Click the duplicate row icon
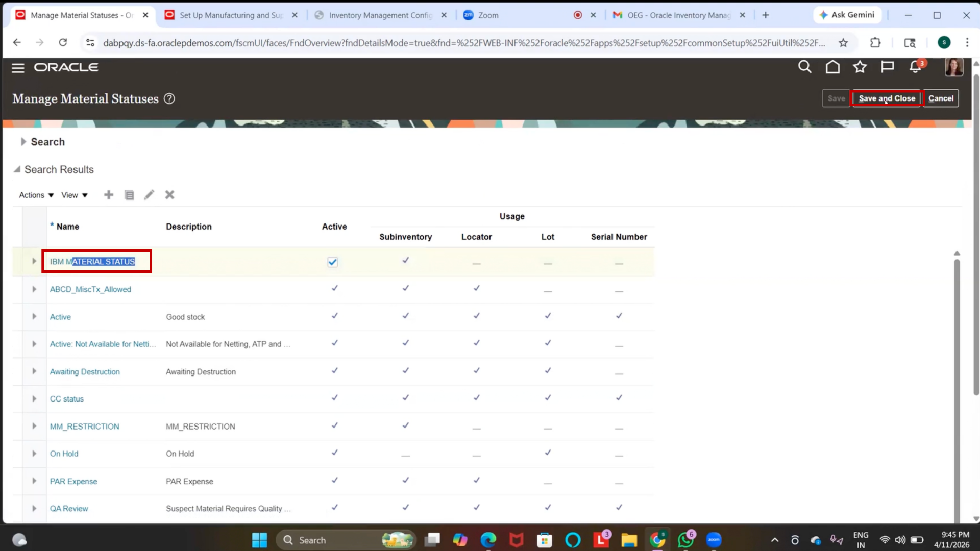Image resolution: width=980 pixels, height=551 pixels. tap(130, 195)
